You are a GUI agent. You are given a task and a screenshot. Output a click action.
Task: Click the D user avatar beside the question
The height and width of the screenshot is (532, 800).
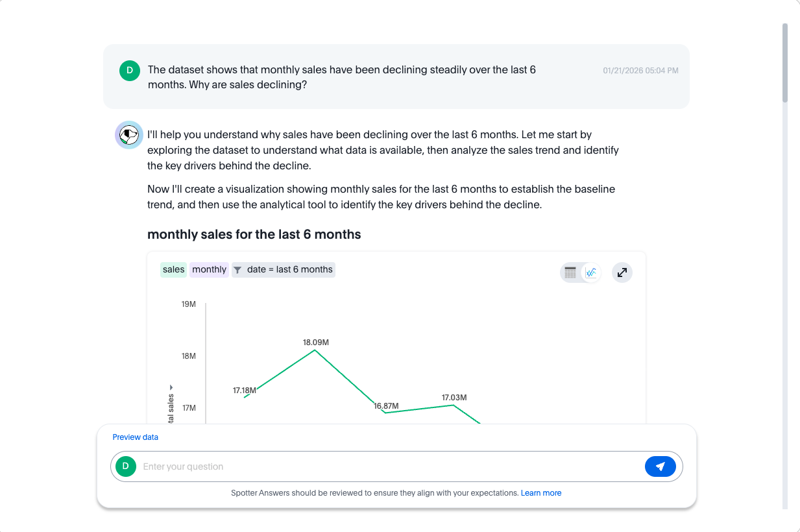click(129, 70)
